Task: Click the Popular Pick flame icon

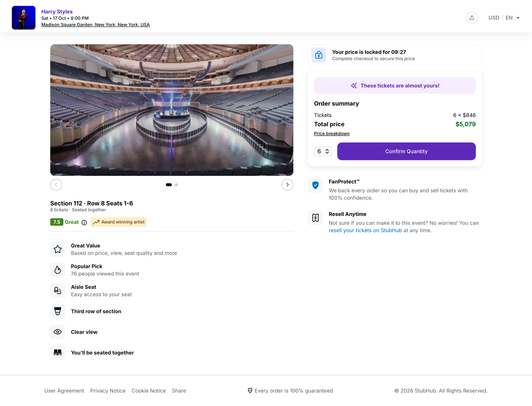Action: [x=58, y=270]
